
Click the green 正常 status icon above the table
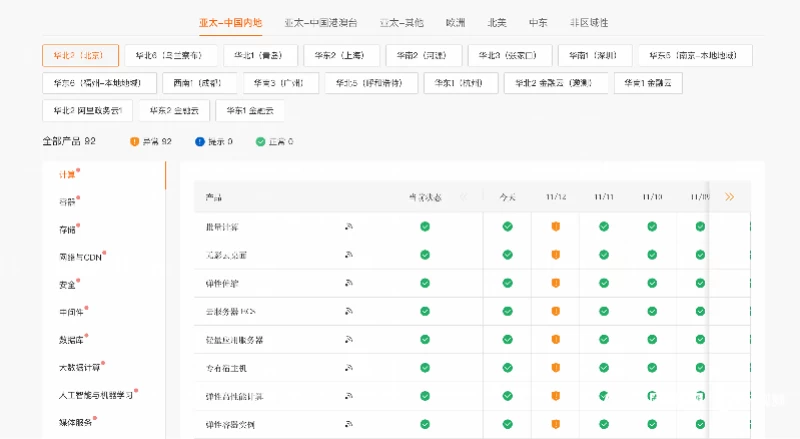point(261,142)
